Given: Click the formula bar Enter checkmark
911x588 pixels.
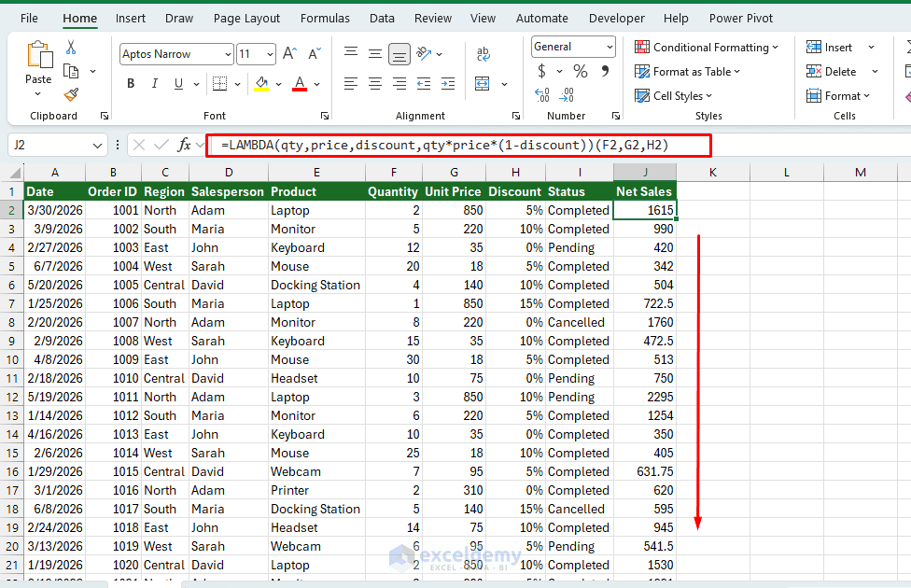Looking at the screenshot, I should click(x=161, y=145).
